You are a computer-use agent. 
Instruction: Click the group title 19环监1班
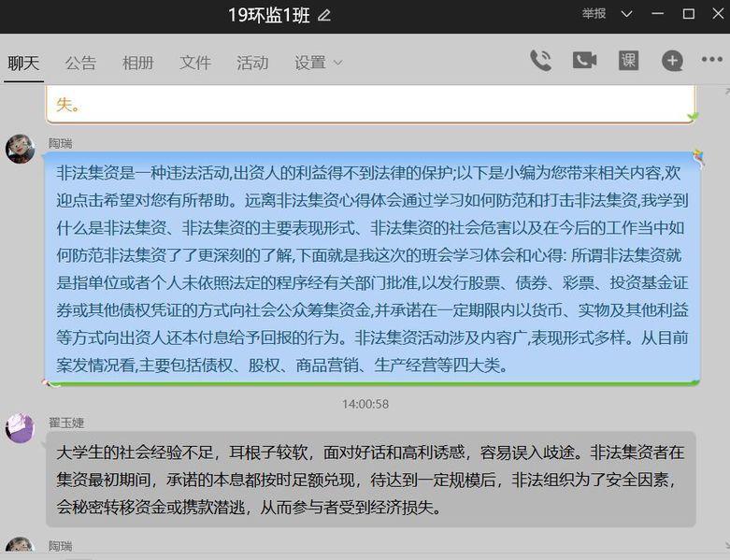(x=268, y=15)
